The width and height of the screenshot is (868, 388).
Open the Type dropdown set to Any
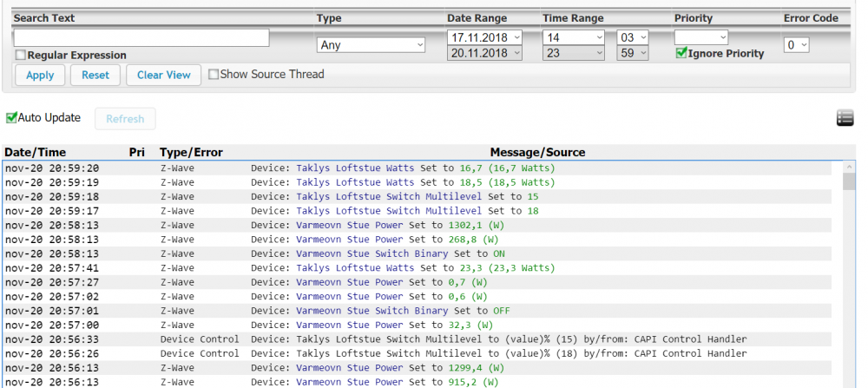point(372,45)
